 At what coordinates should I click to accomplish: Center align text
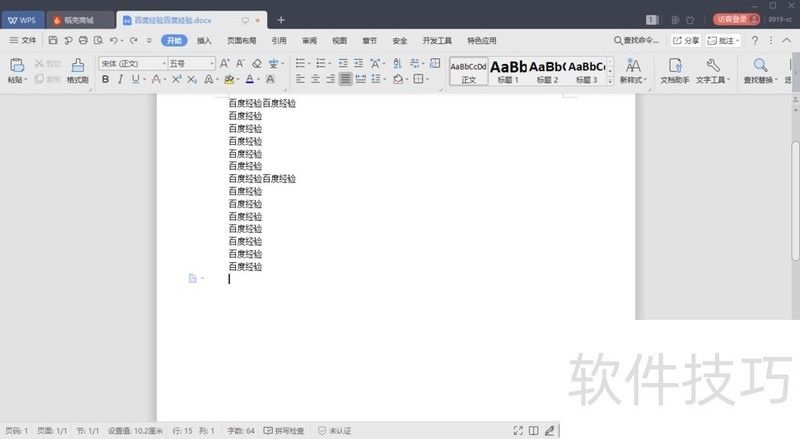315,79
